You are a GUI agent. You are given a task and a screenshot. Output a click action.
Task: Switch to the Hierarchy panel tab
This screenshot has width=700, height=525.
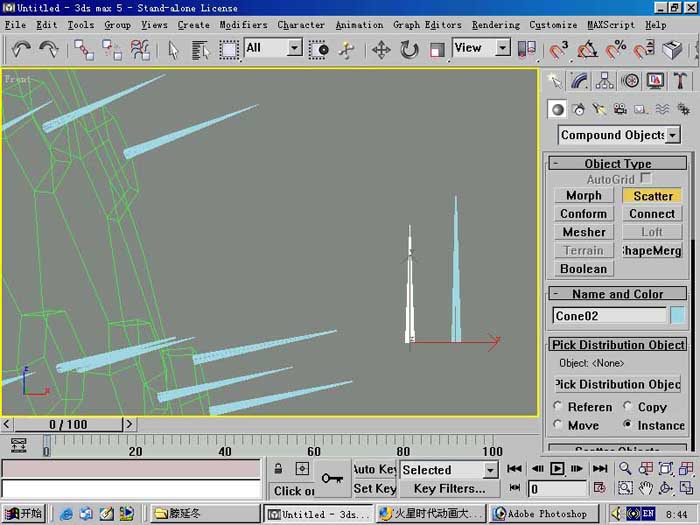coord(604,81)
